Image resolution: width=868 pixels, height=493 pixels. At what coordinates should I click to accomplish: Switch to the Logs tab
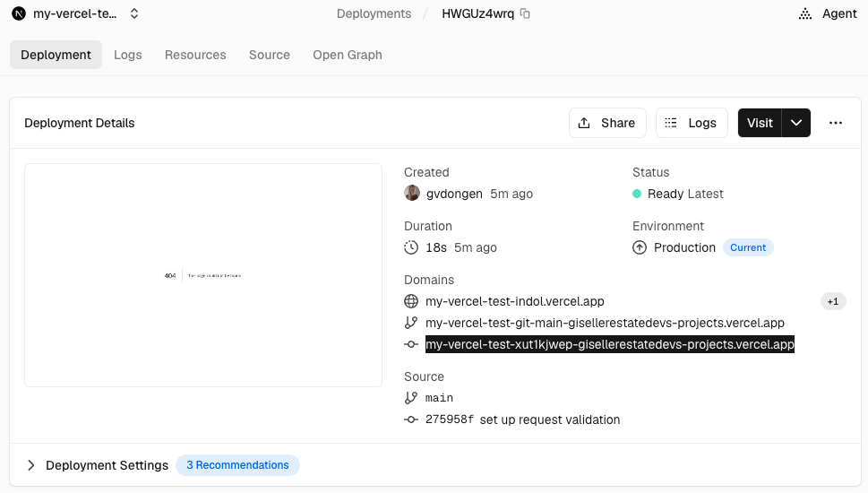click(128, 55)
